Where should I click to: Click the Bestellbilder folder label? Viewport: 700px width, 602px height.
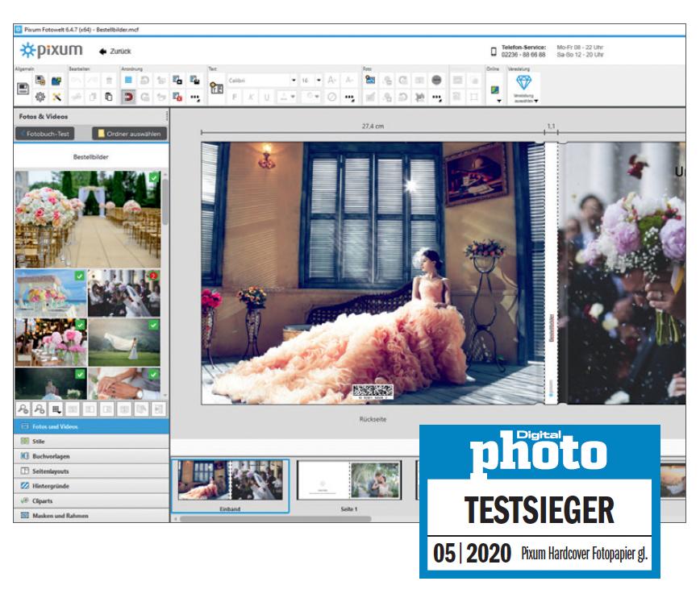click(90, 156)
